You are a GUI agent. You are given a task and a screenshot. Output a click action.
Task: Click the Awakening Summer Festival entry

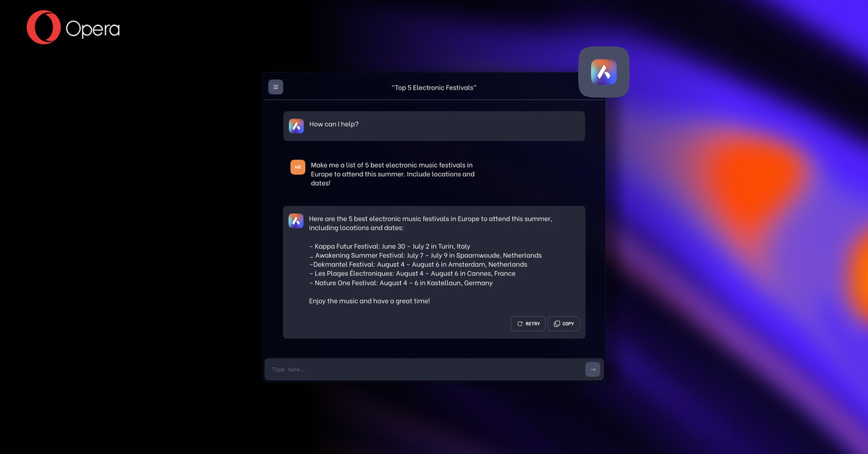coord(425,255)
